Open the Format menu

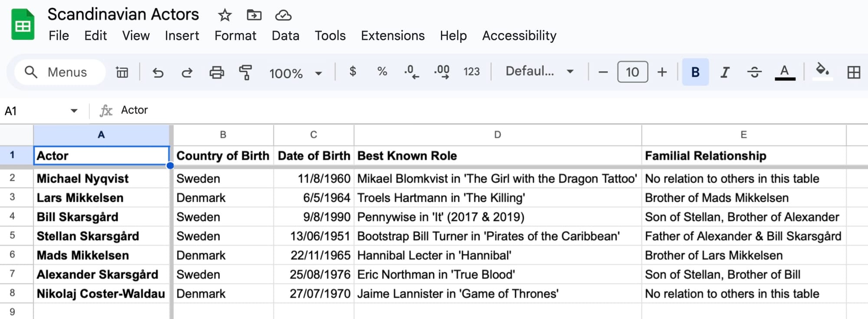coord(235,36)
